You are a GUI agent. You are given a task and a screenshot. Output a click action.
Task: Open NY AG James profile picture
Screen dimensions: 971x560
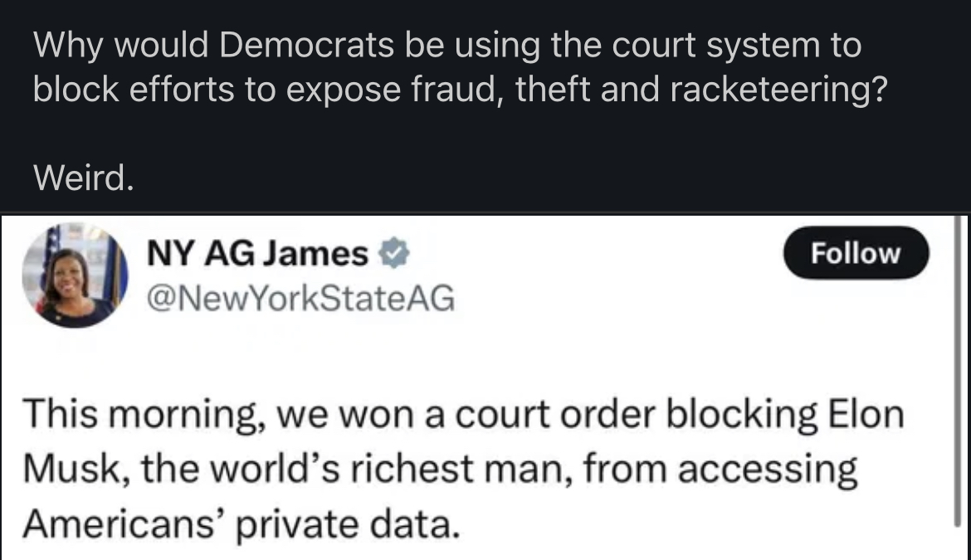(76, 275)
